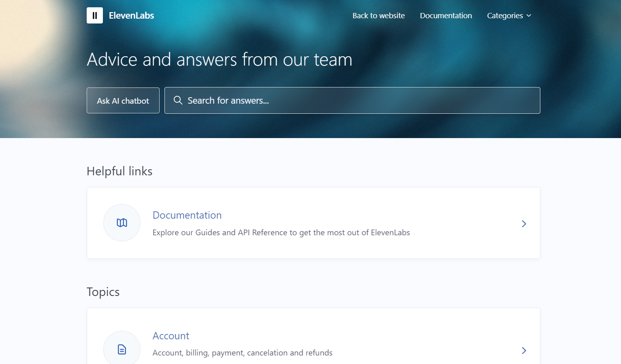The width and height of the screenshot is (621, 364).
Task: Click the Helpful links heading
Action: click(x=120, y=171)
